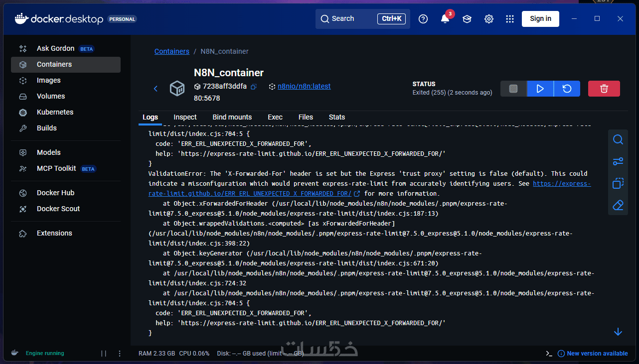Open the Stats tab
Screen dimensions: 639x364
(x=337, y=117)
